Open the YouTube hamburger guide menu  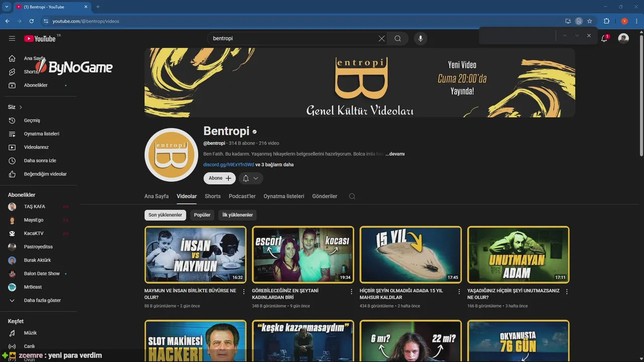click(12, 39)
